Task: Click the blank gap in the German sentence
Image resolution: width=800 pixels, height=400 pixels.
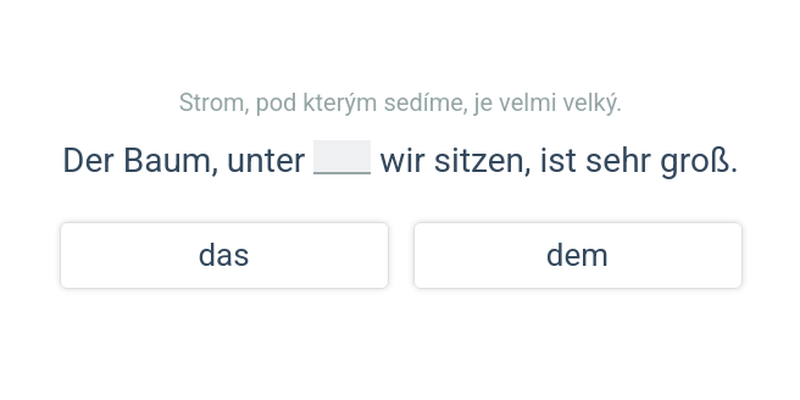Action: [342, 160]
